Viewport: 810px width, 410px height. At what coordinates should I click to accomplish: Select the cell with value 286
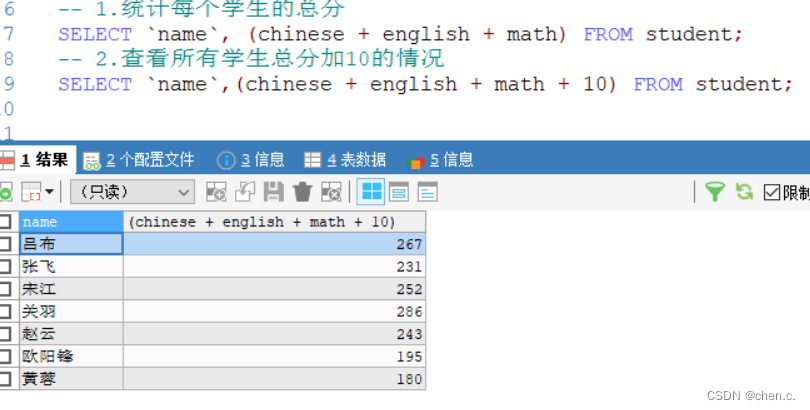click(x=274, y=311)
